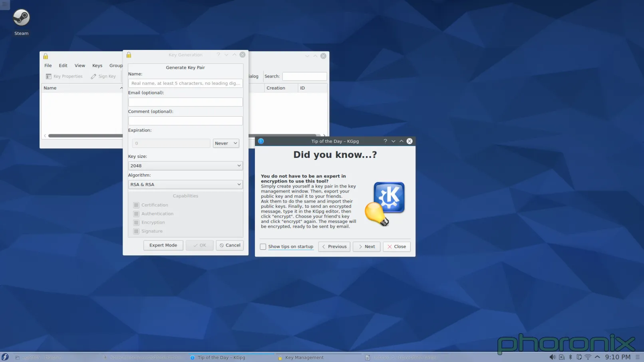Screen dimensions: 644x362
Task: Open the Bluetooth tray icon
Action: (x=570, y=357)
